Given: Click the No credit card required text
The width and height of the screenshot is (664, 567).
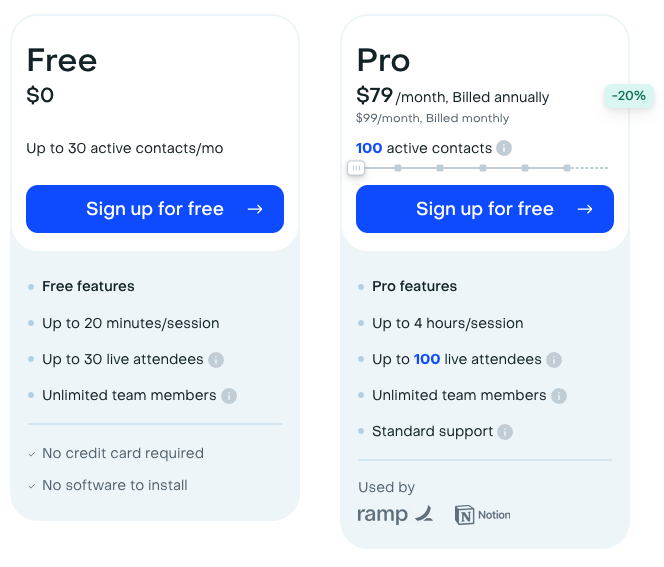Looking at the screenshot, I should 123,453.
